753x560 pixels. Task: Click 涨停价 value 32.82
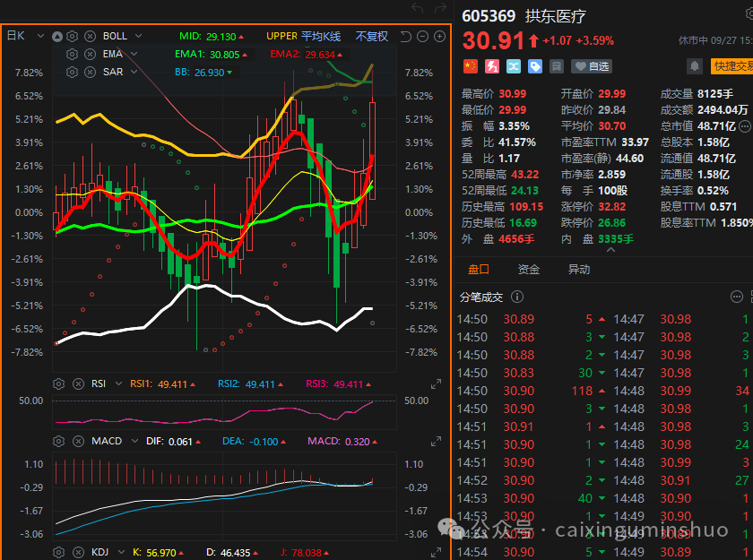point(611,207)
